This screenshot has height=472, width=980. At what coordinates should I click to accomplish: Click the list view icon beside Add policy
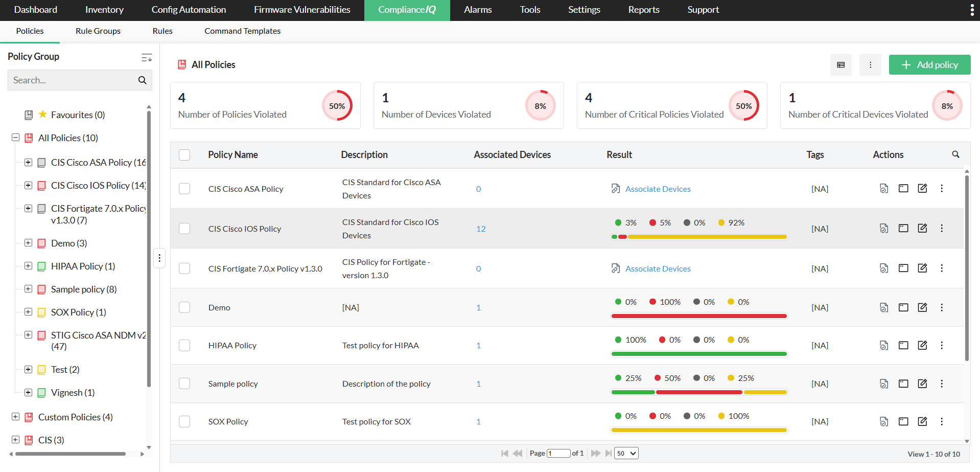click(841, 65)
